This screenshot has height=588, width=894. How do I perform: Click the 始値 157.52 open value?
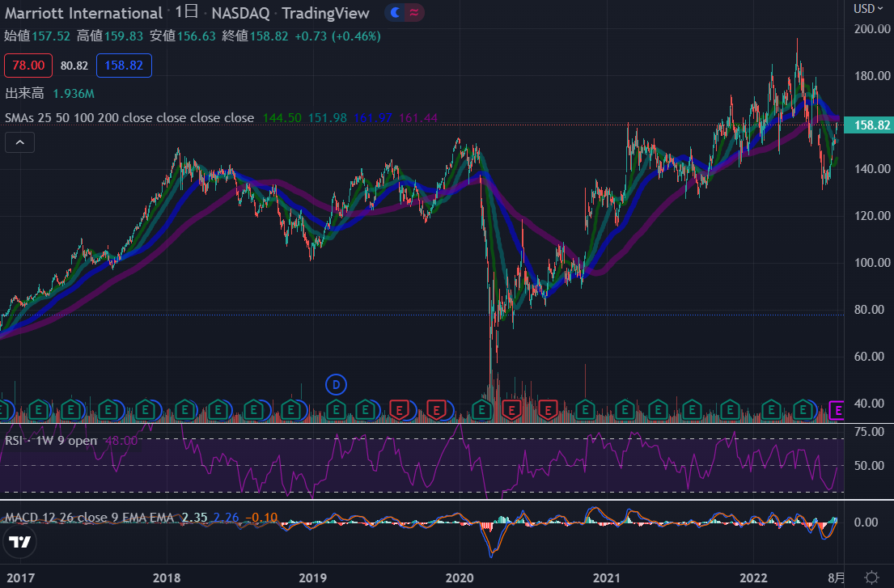coord(37,36)
